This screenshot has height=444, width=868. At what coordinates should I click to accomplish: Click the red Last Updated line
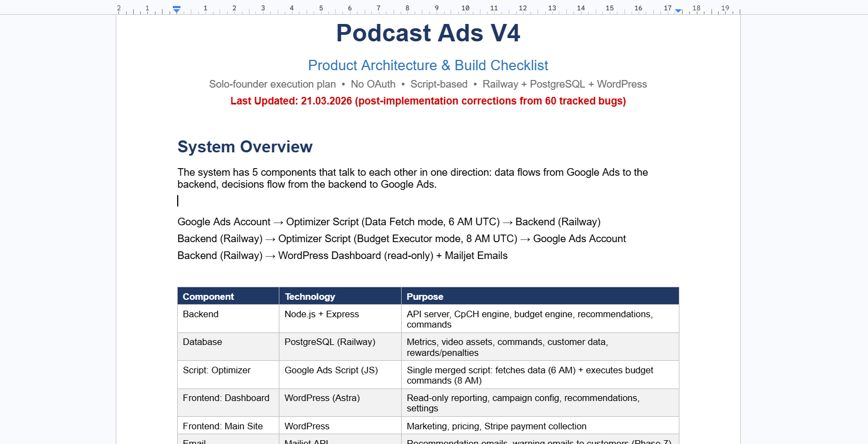(428, 101)
